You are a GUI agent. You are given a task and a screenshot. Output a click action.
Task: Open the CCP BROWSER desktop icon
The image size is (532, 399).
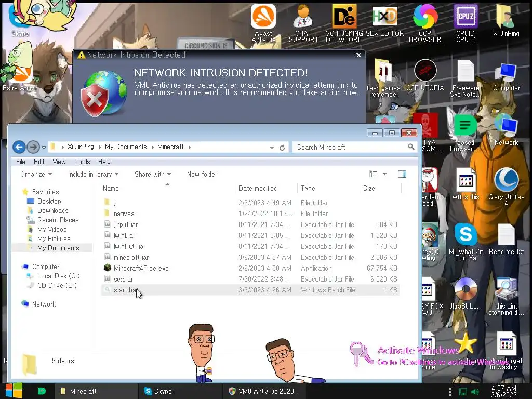point(425,23)
